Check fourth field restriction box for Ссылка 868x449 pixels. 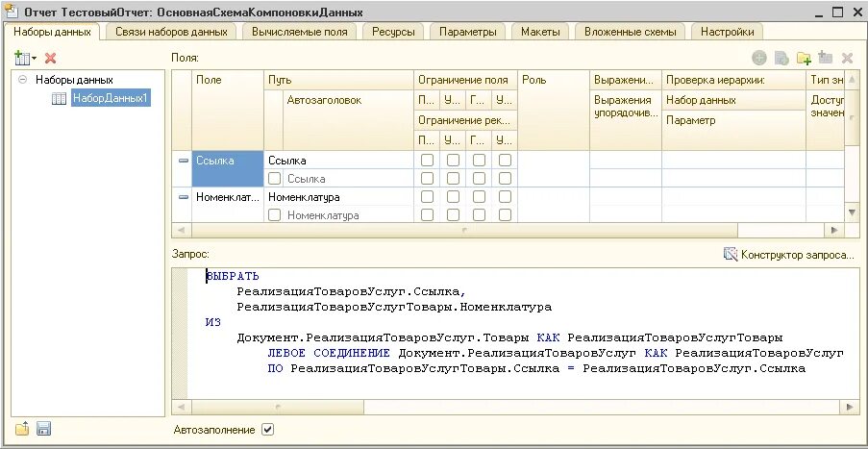(505, 160)
